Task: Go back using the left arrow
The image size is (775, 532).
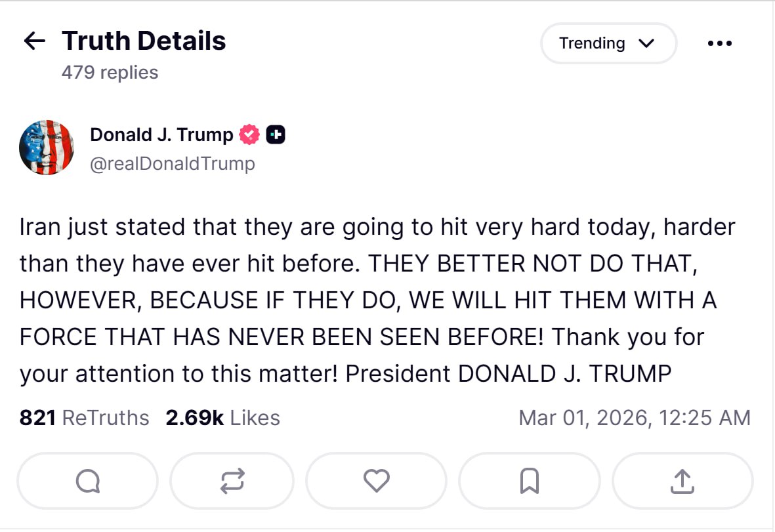Action: [34, 41]
